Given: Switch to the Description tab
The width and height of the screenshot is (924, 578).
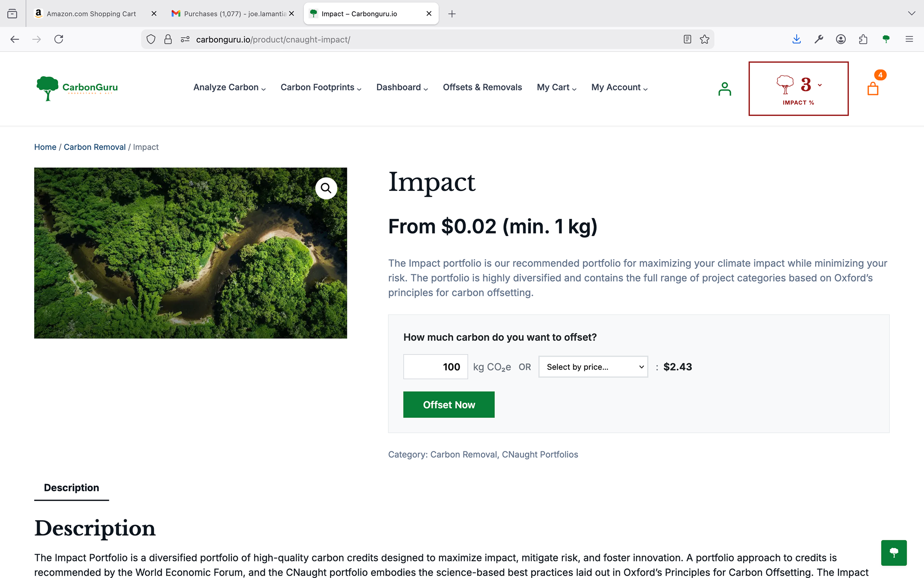Looking at the screenshot, I should (x=71, y=487).
